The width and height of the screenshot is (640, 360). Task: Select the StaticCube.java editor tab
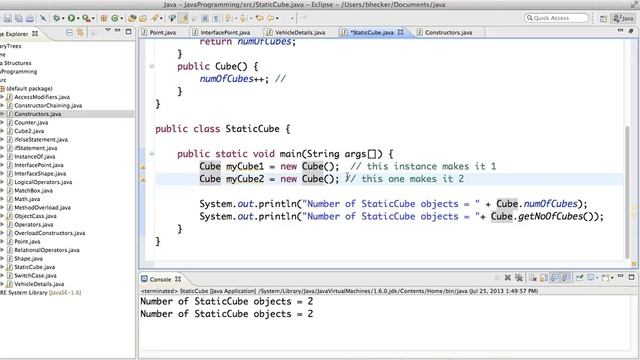pyautogui.click(x=372, y=32)
